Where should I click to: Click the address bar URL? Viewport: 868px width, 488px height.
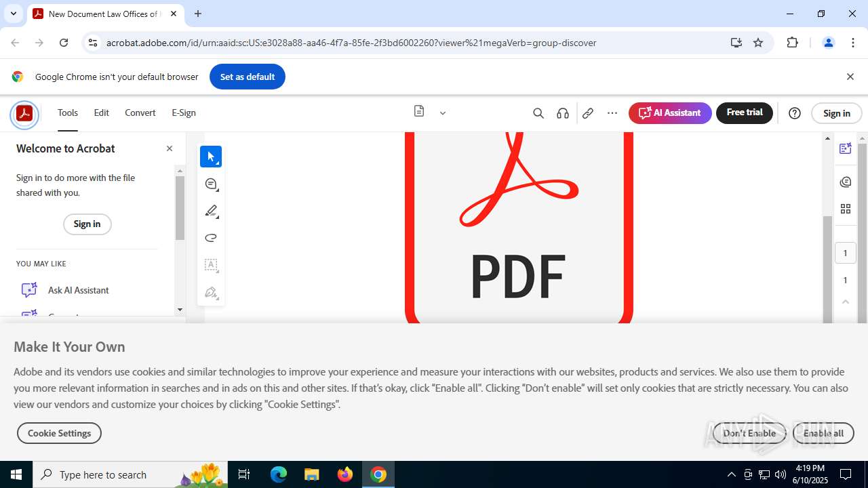point(351,43)
